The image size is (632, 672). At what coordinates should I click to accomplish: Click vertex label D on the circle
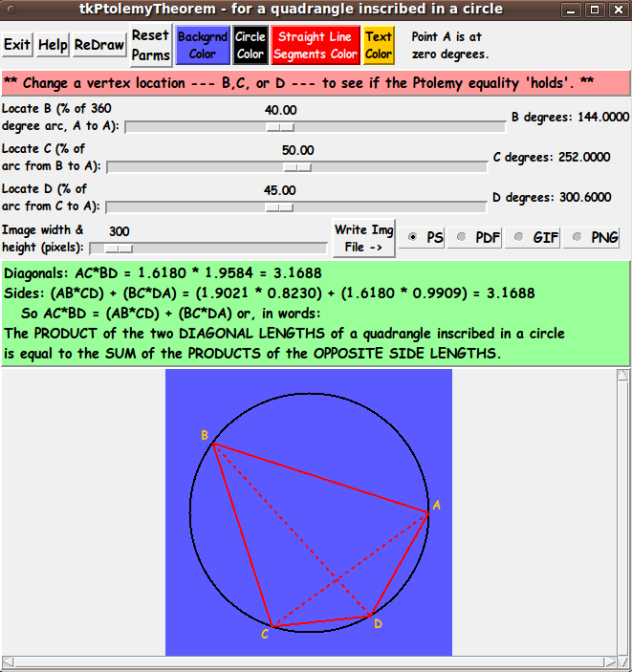click(378, 623)
